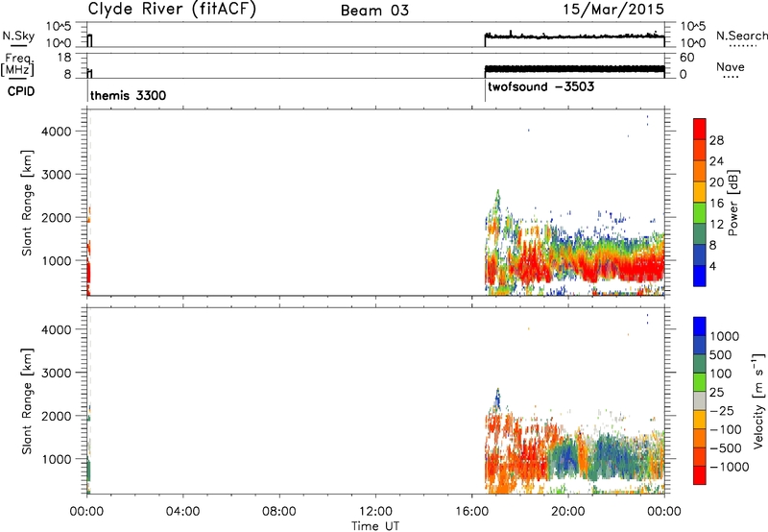Click the "08:00" time axis label
Image resolution: width=768 pixels, height=532 pixels.
click(x=278, y=512)
